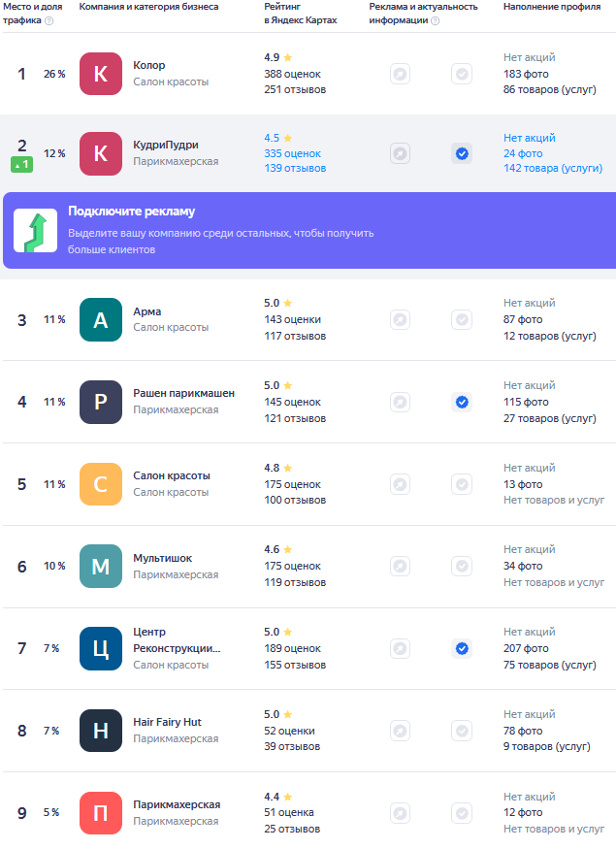Click the advertising icon in Центр Реконструкции row

click(400, 649)
